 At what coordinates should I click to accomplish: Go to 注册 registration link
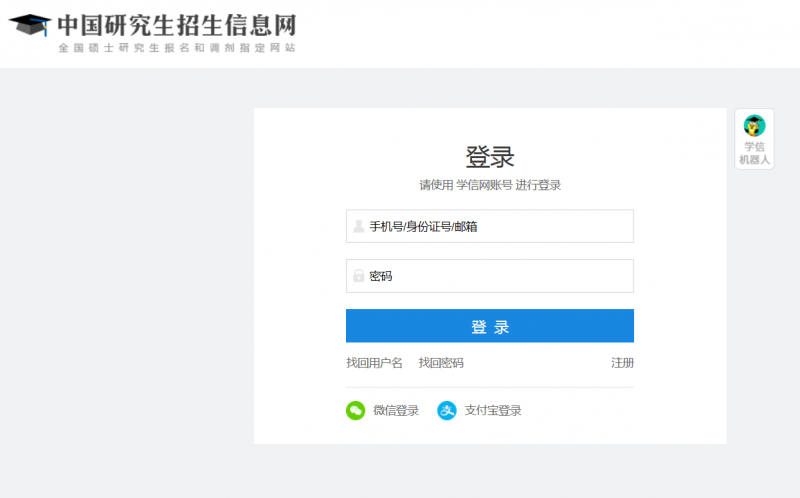[622, 363]
